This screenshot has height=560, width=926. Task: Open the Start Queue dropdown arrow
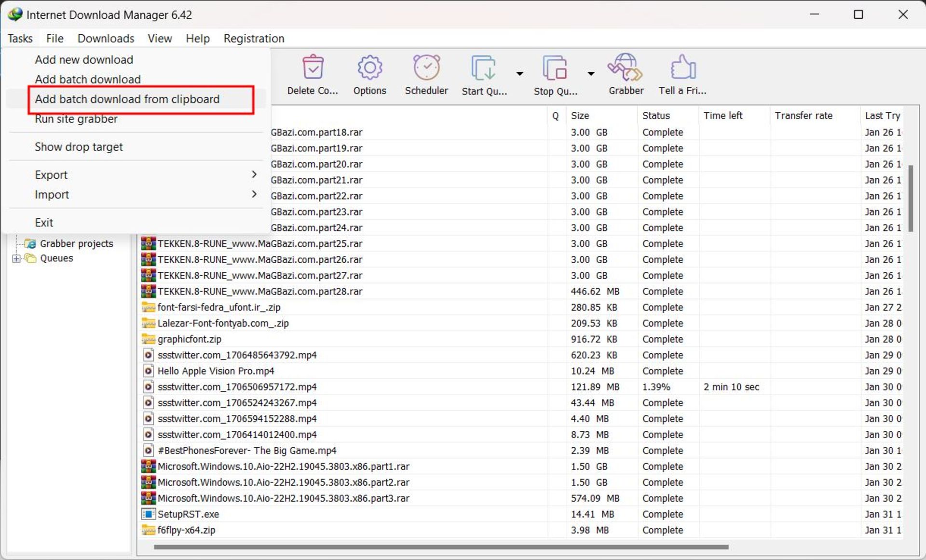point(519,74)
